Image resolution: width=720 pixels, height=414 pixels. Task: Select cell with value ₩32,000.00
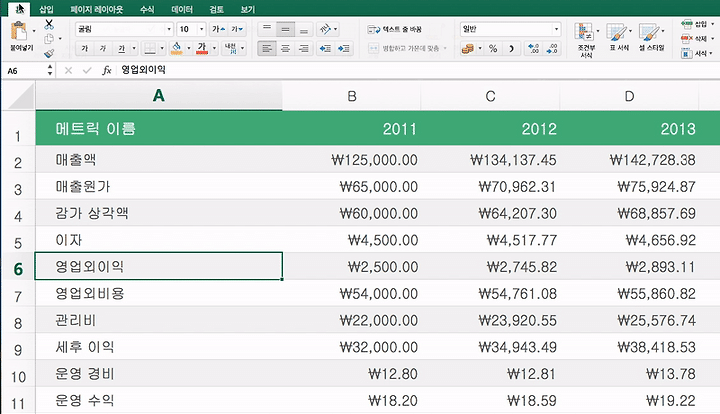[351, 347]
